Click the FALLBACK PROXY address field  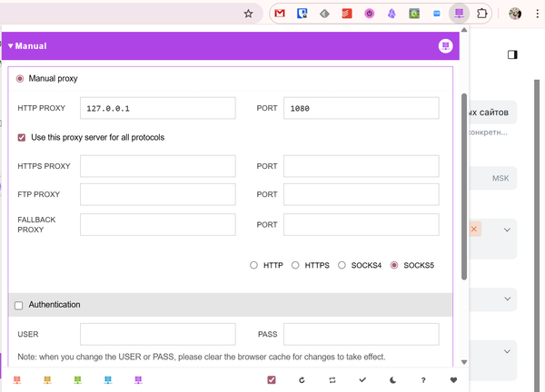pos(158,224)
